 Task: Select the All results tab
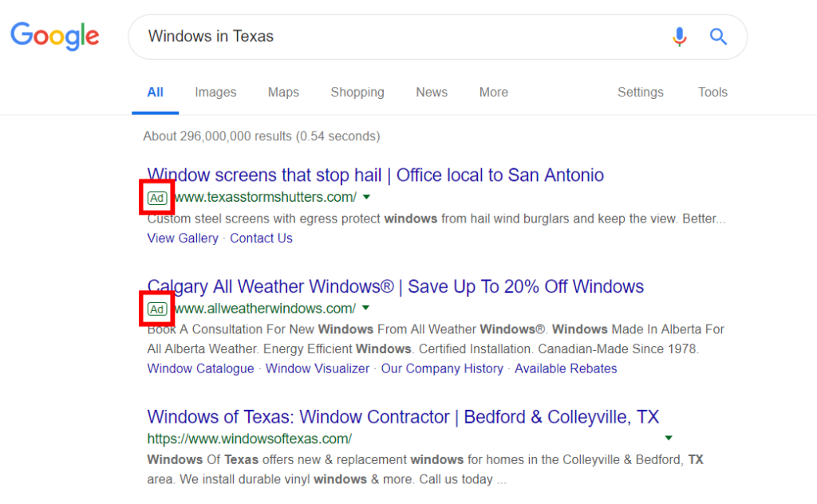[156, 93]
